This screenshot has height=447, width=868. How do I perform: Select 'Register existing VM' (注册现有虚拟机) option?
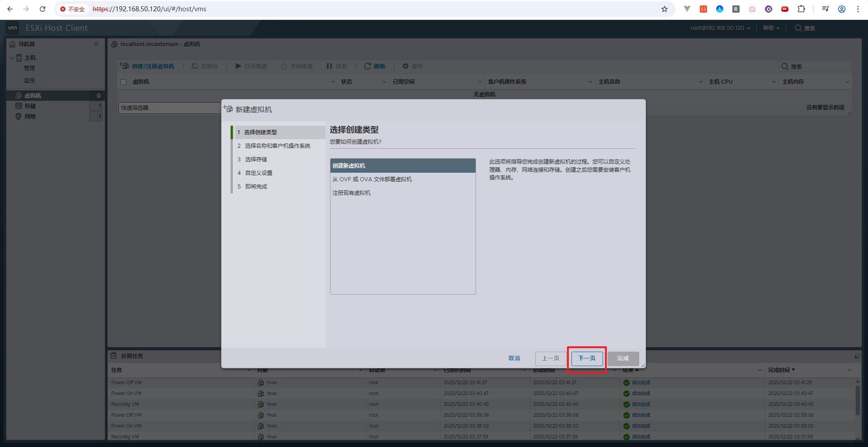point(351,193)
